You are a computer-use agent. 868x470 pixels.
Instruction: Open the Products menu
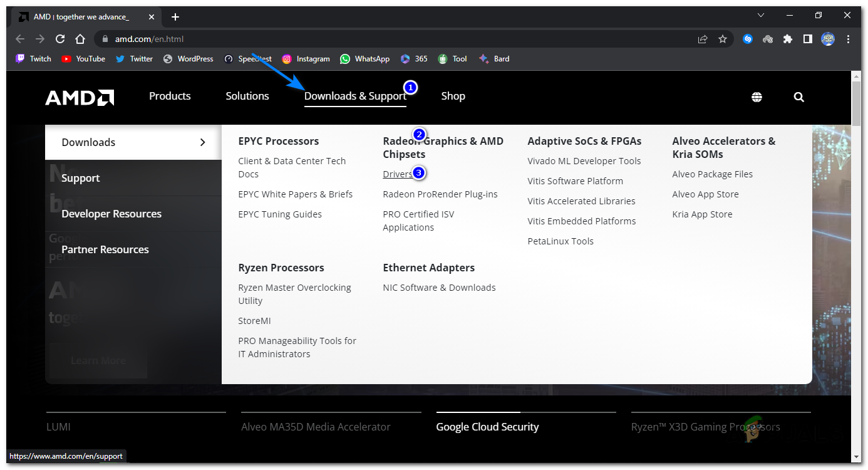tap(170, 96)
